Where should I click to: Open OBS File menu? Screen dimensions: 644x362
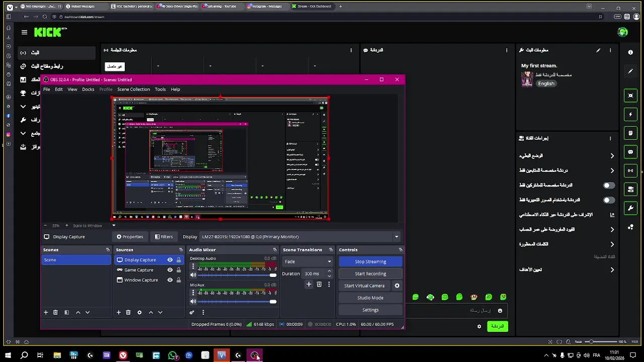(x=46, y=89)
